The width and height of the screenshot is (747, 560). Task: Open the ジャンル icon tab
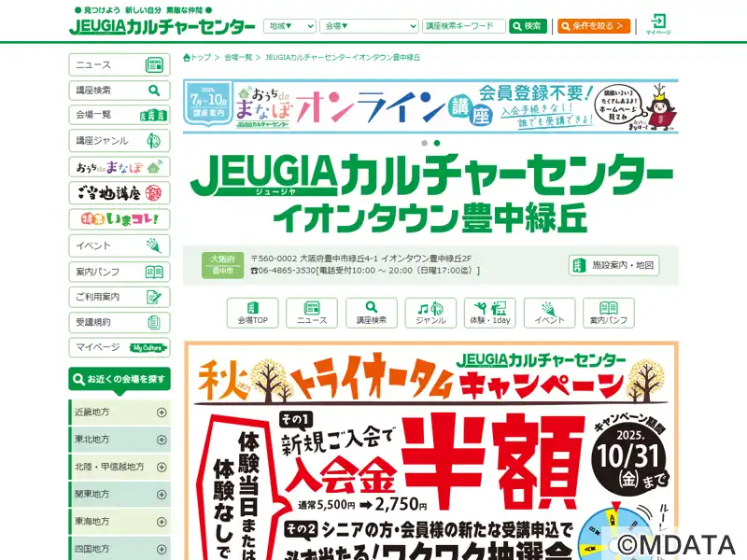tap(430, 313)
